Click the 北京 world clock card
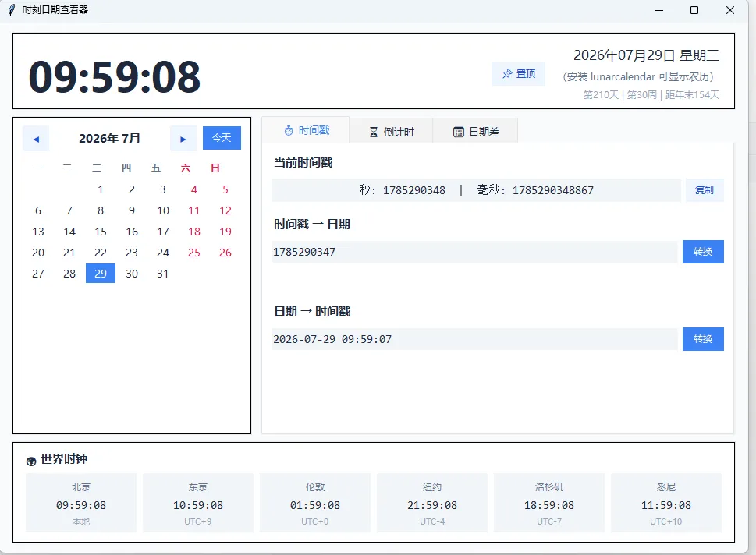Viewport: 756px width, 555px height. click(x=81, y=503)
